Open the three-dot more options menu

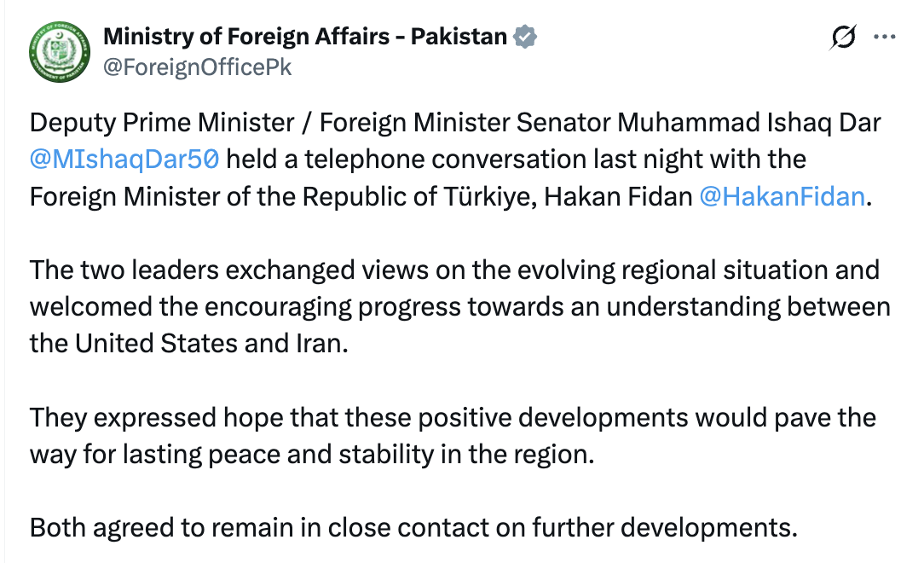point(885,38)
